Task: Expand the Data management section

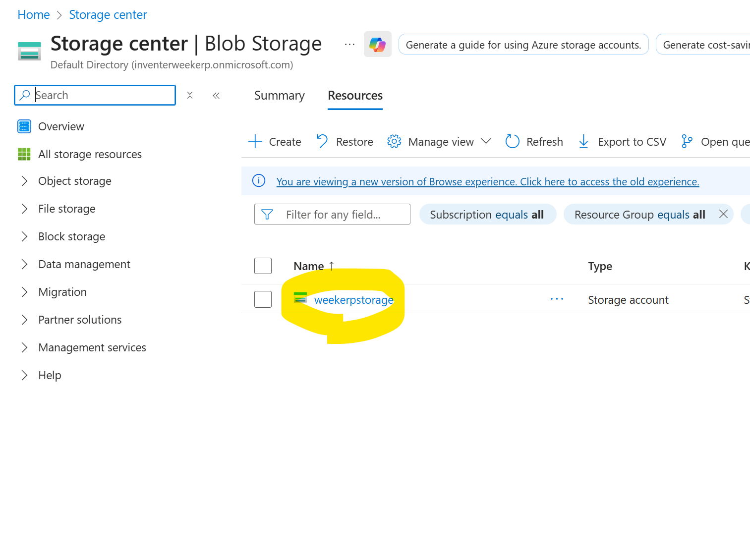Action: pos(24,265)
